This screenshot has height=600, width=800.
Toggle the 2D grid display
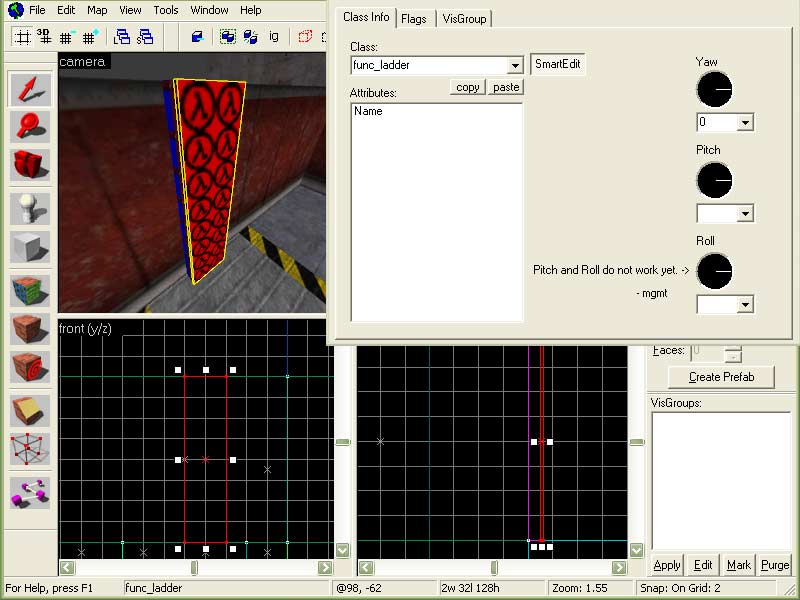tap(22, 37)
